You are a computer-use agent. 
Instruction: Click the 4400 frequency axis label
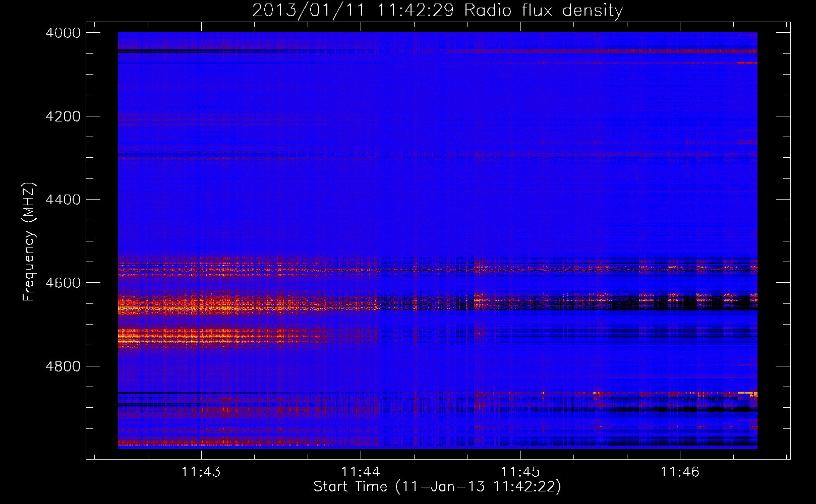63,200
